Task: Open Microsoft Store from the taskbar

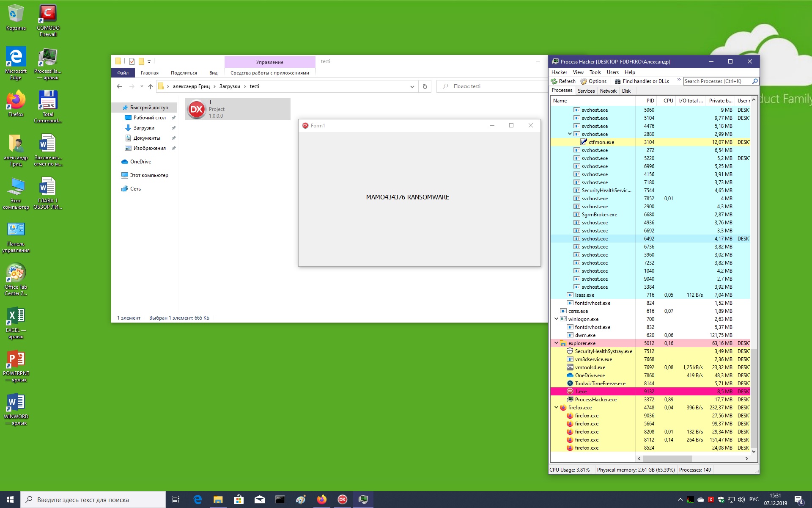Action: 239,500
